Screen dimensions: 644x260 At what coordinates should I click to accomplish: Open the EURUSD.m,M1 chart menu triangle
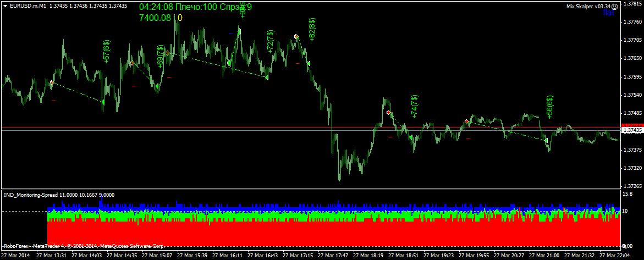pos(4,6)
